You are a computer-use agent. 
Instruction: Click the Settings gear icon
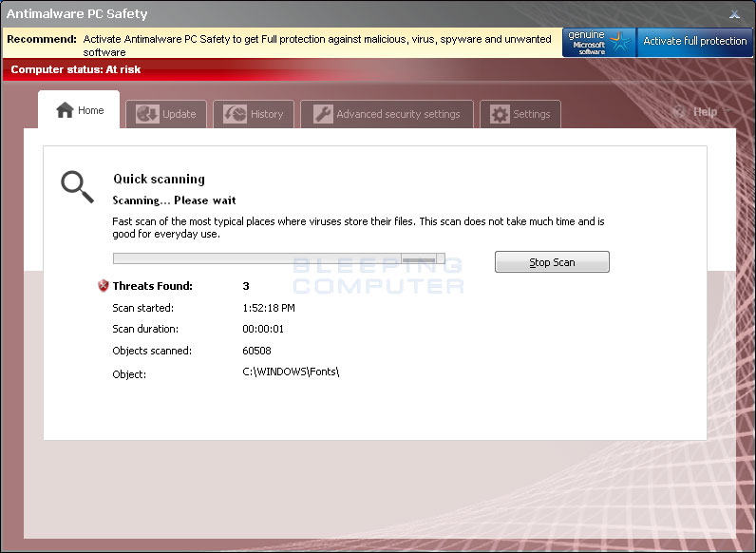point(500,114)
